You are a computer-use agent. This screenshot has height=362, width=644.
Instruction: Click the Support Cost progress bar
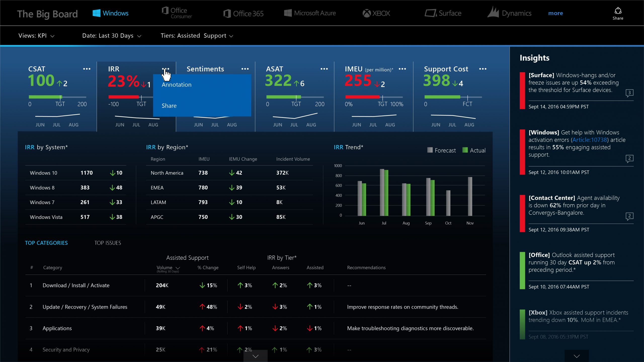tap(442, 97)
